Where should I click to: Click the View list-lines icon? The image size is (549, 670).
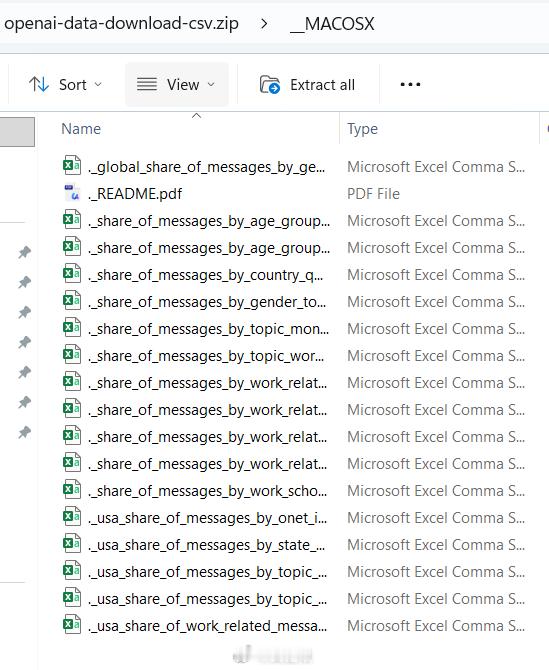point(147,85)
